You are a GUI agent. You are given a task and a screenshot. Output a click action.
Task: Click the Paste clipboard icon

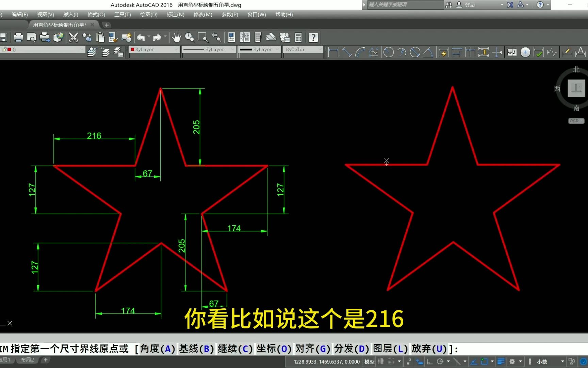[x=100, y=37]
